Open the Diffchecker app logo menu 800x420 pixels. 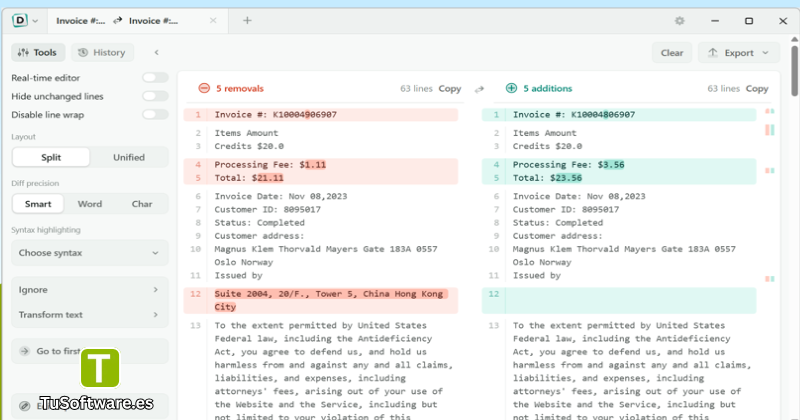(x=19, y=20)
